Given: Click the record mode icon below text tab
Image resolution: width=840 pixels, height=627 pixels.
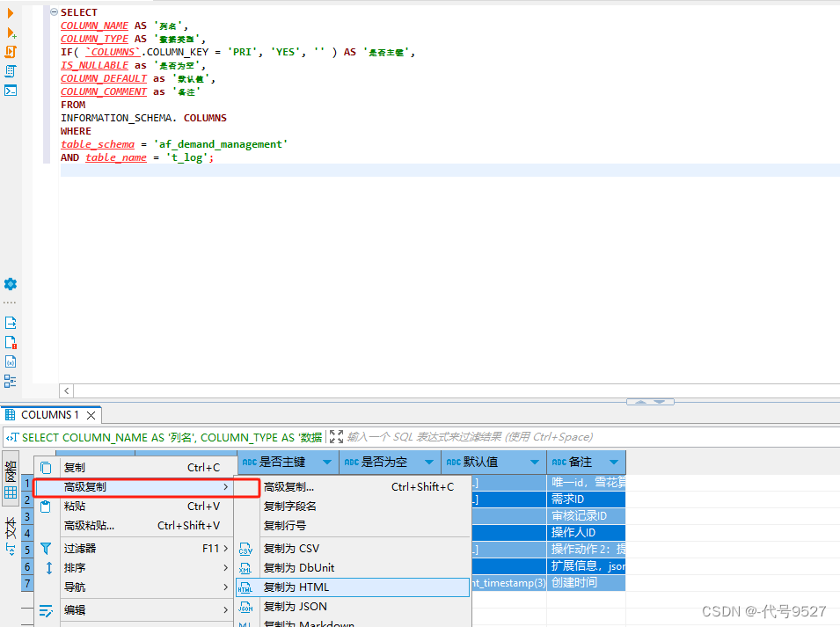Looking at the screenshot, I should click(11, 550).
